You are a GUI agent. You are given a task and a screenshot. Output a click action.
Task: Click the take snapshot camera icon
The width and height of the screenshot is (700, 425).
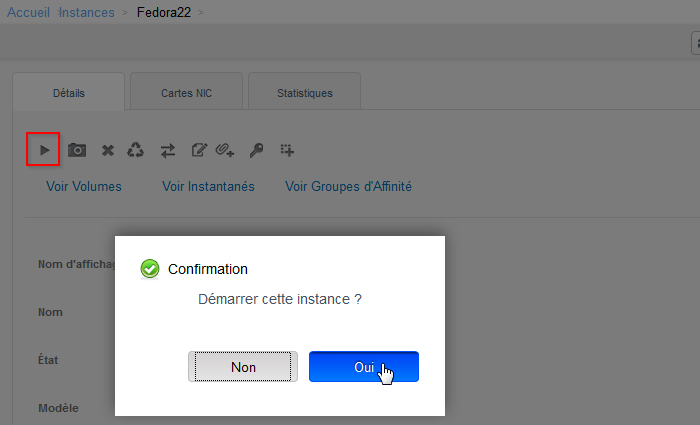point(77,150)
